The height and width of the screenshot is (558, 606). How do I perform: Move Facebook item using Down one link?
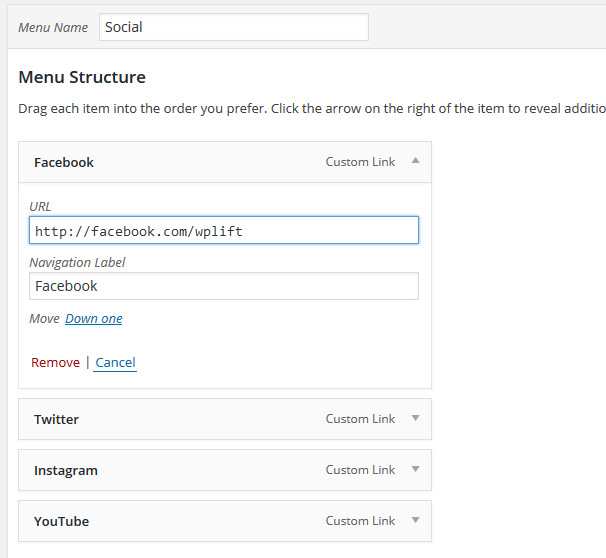[x=94, y=319]
